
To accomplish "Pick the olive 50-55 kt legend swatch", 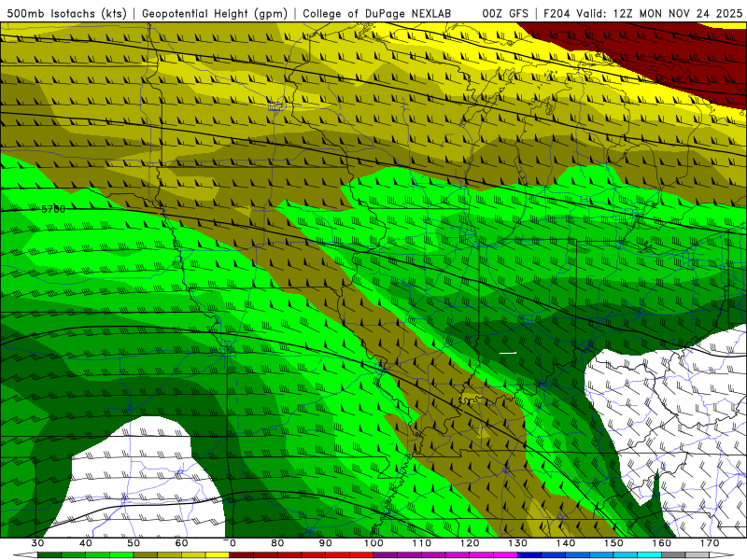I will (x=146, y=554).
